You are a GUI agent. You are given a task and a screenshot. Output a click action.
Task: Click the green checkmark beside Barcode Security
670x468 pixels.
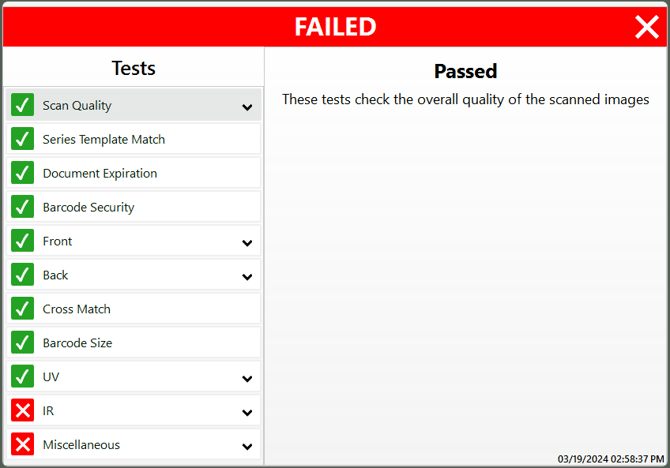[23, 207]
